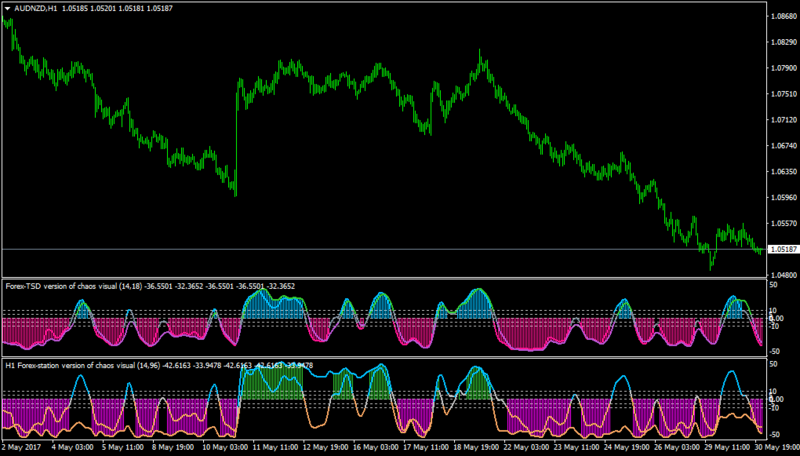Screen dimensions: 800x456
Task: Click the 16 May 03:00 time label
Action: tap(376, 446)
